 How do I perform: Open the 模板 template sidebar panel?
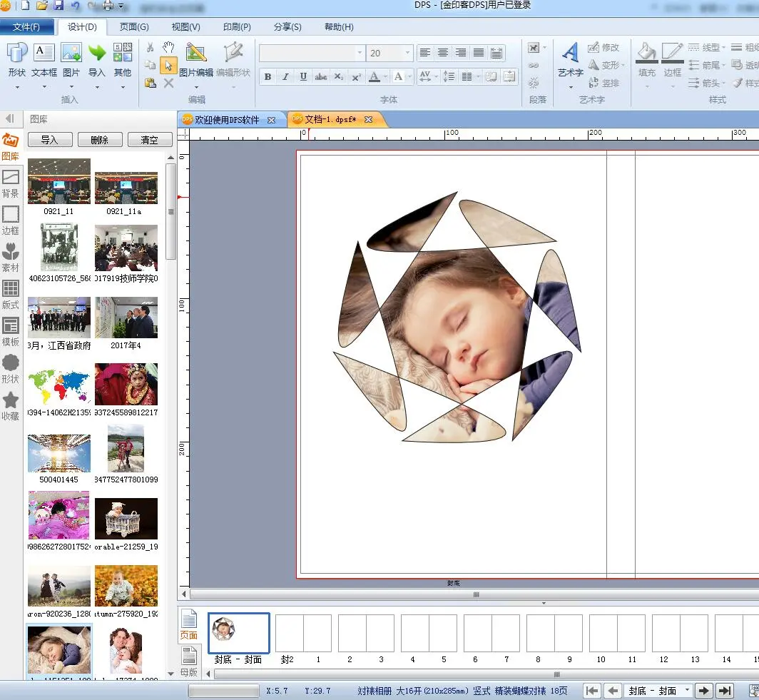click(x=10, y=333)
